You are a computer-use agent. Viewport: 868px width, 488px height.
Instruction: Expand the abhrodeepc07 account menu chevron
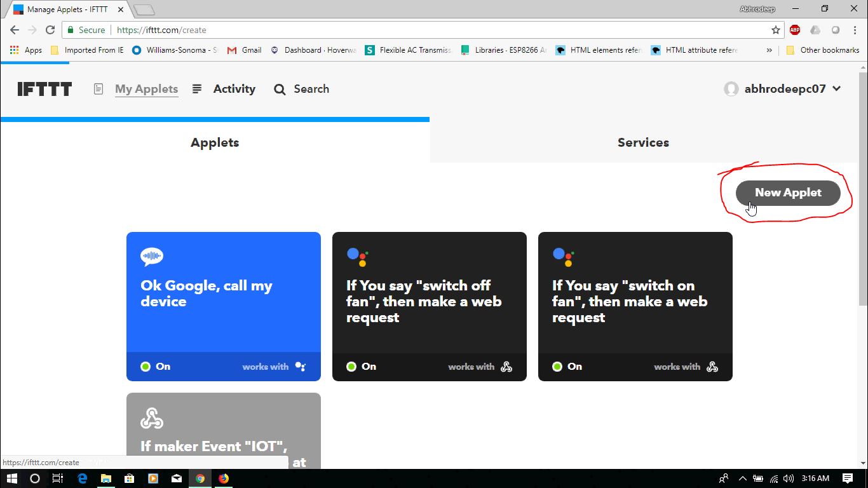click(x=836, y=89)
